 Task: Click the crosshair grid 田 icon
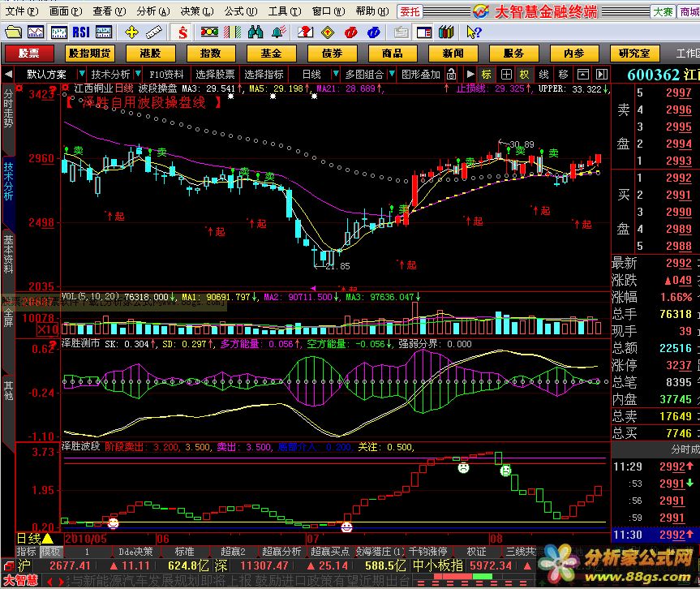coord(506,74)
